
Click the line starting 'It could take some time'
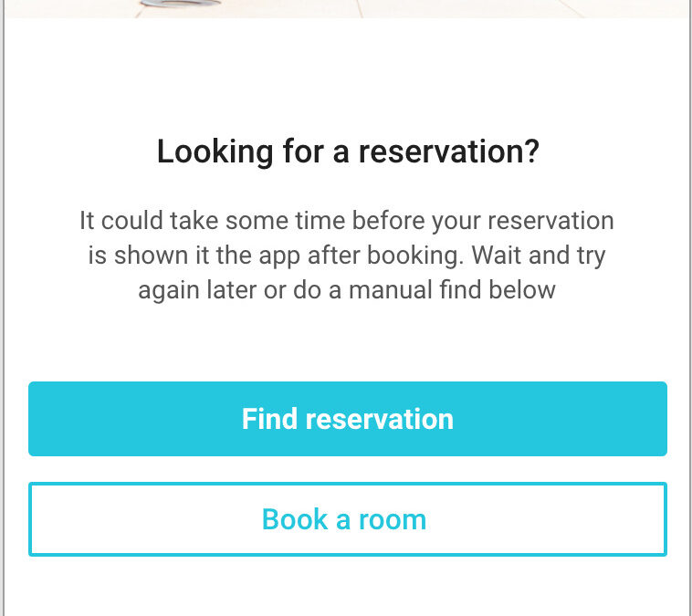347,220
